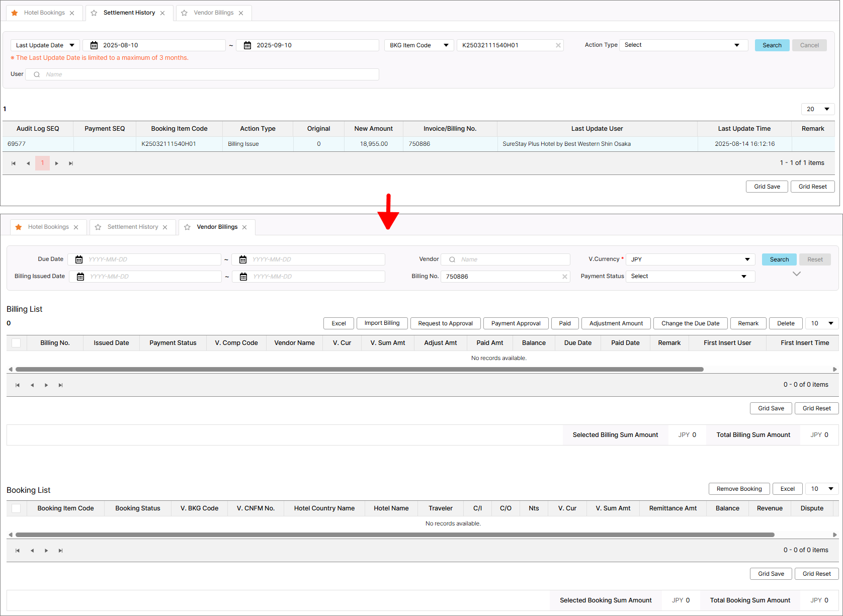Open calendar for Billing Issued Date end
The image size is (843, 616).
[x=243, y=277]
